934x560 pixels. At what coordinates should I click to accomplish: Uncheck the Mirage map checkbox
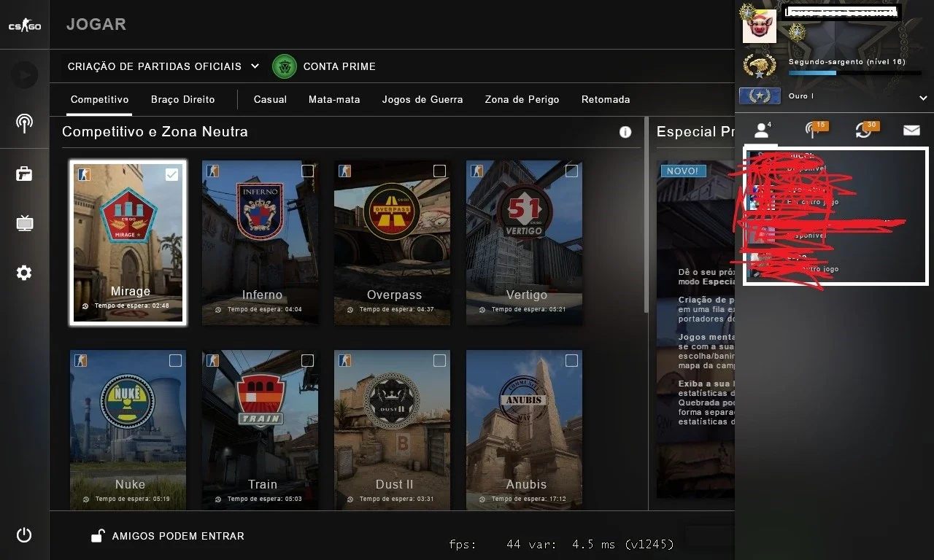click(x=171, y=174)
